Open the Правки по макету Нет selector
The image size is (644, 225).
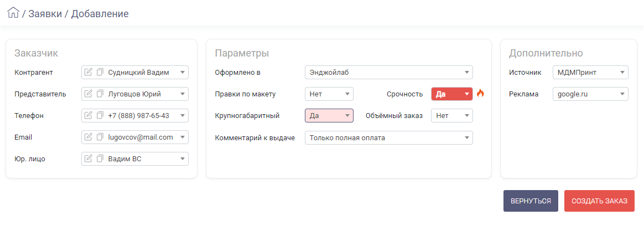(x=329, y=94)
